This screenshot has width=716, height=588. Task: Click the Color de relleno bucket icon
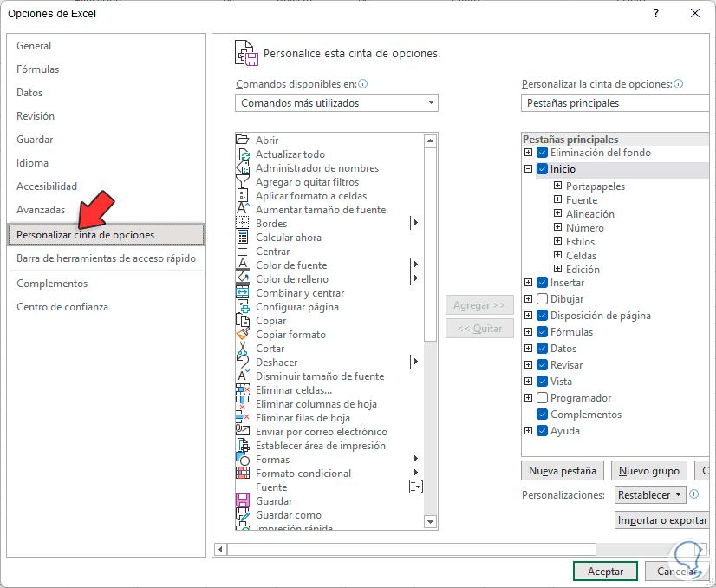(243, 278)
